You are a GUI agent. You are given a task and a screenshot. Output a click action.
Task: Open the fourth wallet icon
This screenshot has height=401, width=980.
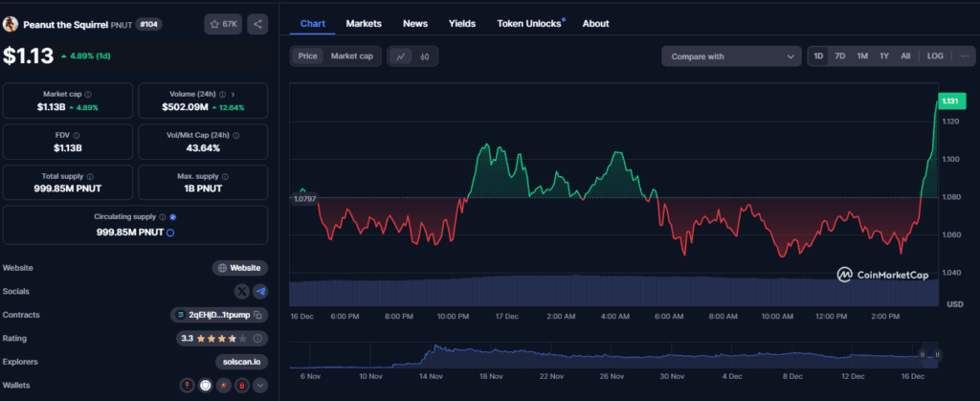point(242,386)
